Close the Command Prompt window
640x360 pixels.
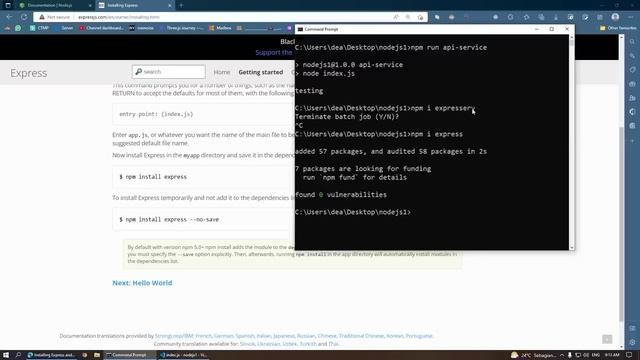(567, 29)
